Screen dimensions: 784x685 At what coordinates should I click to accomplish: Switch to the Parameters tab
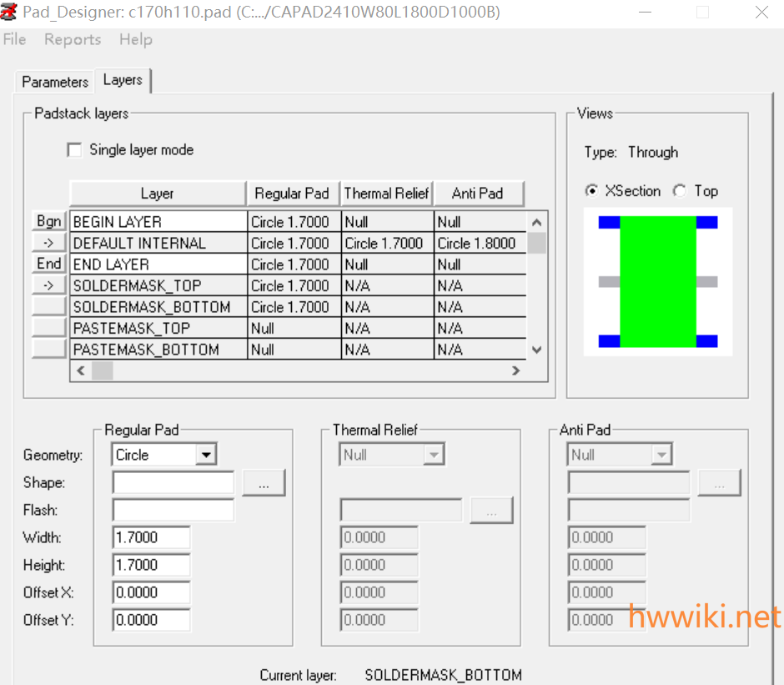[55, 82]
